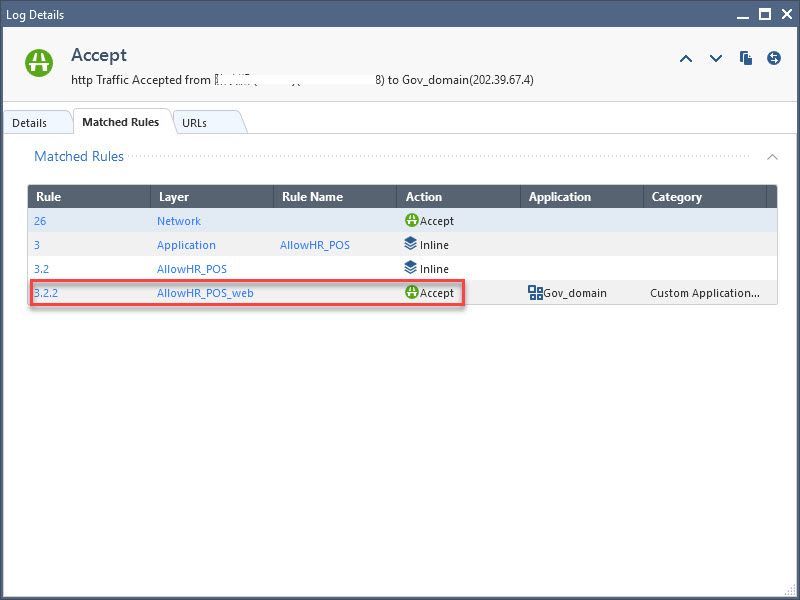Click the Gov_domain application icon
This screenshot has height=600, width=800.
pyautogui.click(x=535, y=293)
